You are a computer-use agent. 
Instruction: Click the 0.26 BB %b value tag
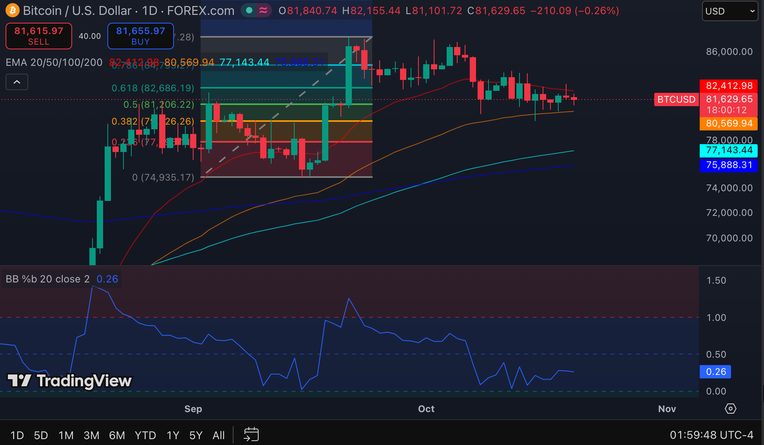pyautogui.click(x=715, y=372)
